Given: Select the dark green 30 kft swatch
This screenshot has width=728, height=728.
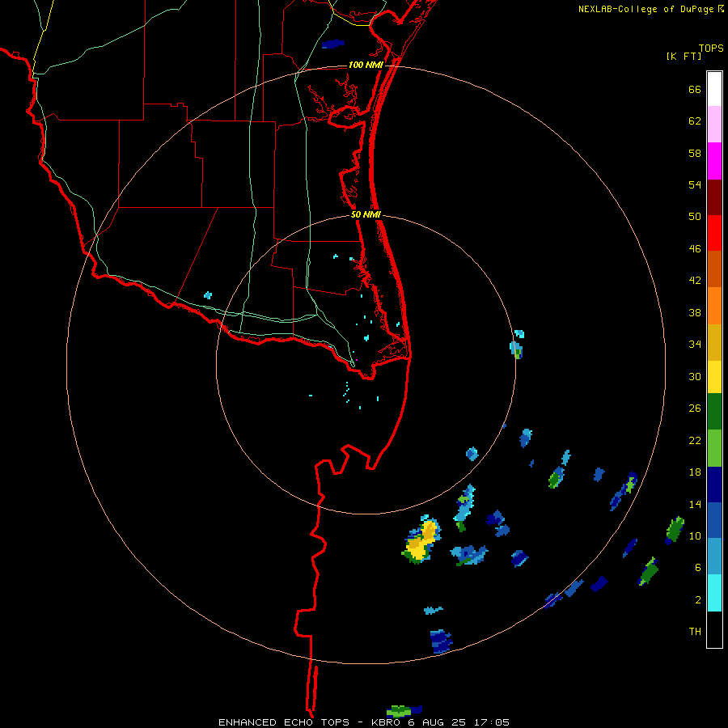Looking at the screenshot, I should (x=714, y=412).
